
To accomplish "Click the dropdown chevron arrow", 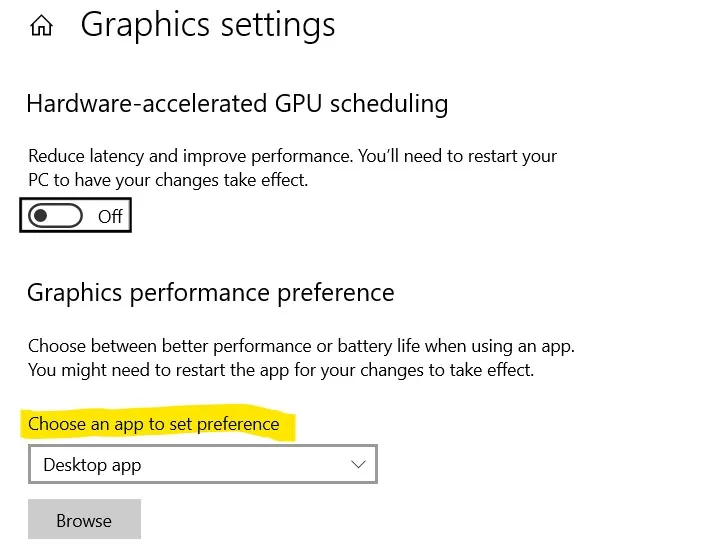I will click(359, 465).
